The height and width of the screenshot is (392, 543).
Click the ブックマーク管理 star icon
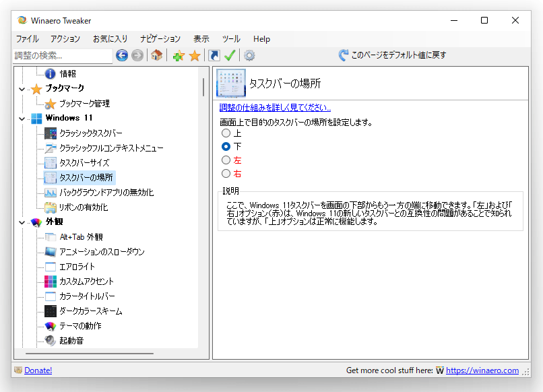pos(51,104)
